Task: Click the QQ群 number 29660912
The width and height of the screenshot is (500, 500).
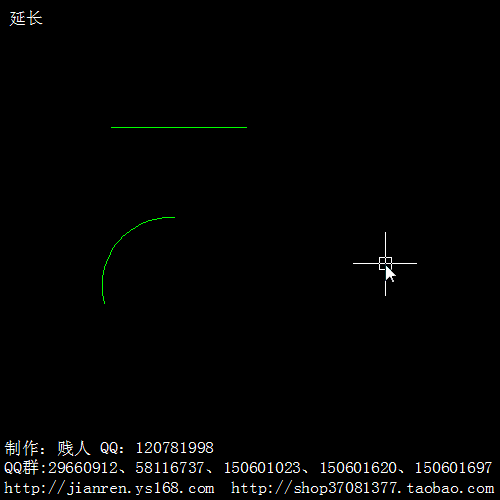Action: click(x=83, y=468)
